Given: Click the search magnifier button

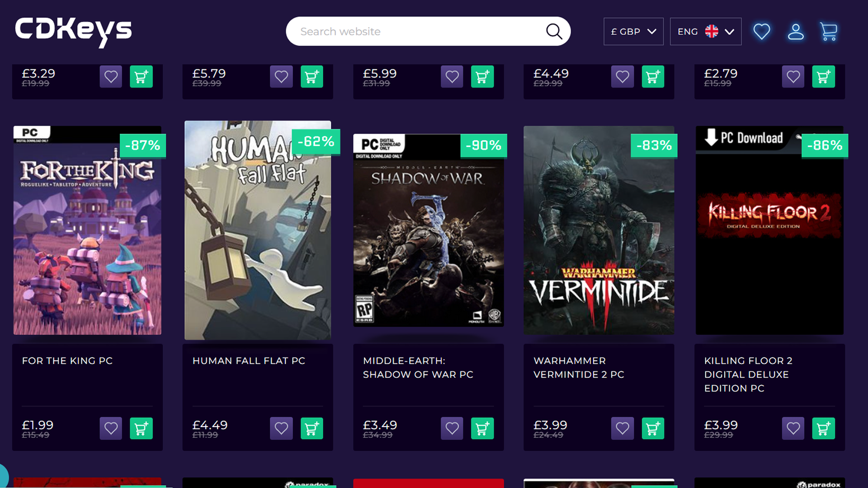Looking at the screenshot, I should [x=554, y=31].
